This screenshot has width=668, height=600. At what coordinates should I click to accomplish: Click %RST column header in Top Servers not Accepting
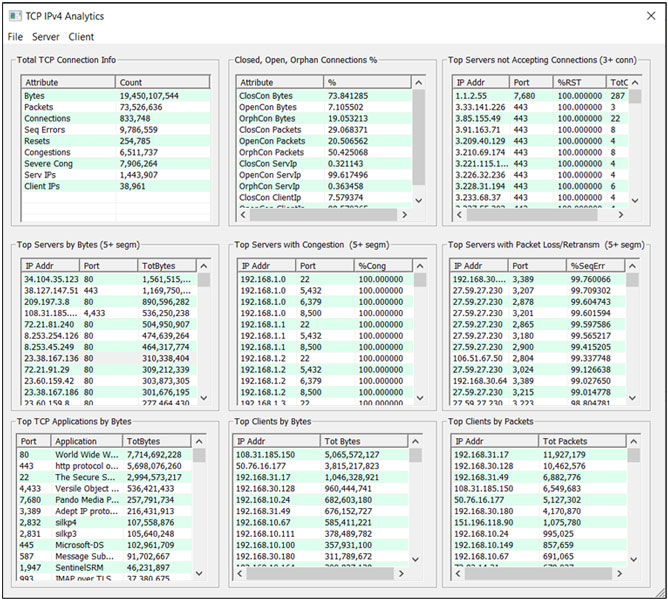[579, 82]
